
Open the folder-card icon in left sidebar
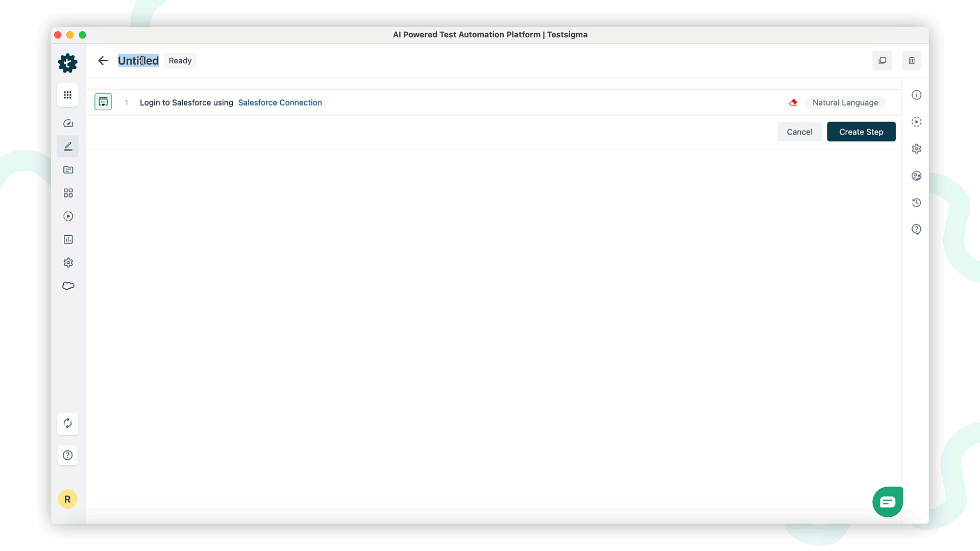(x=68, y=170)
